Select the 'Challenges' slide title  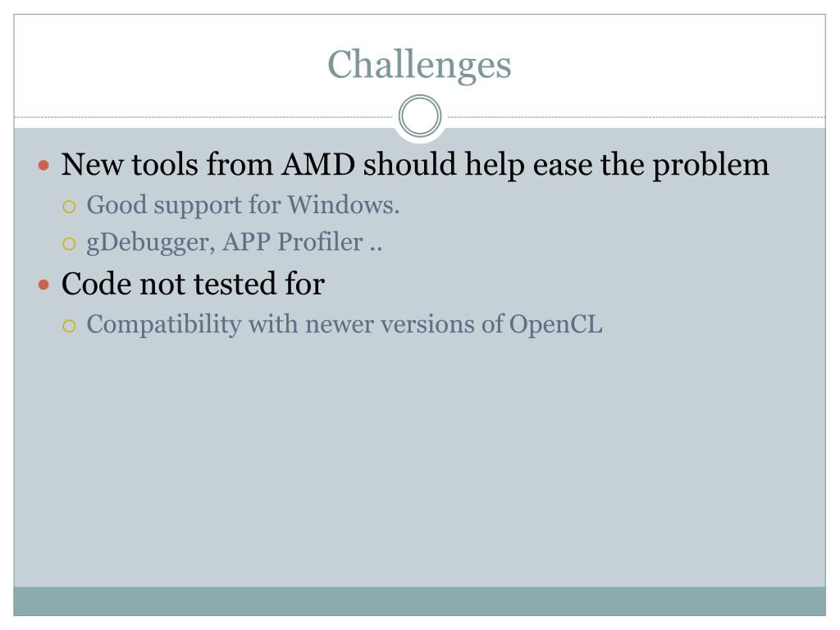coord(419,65)
